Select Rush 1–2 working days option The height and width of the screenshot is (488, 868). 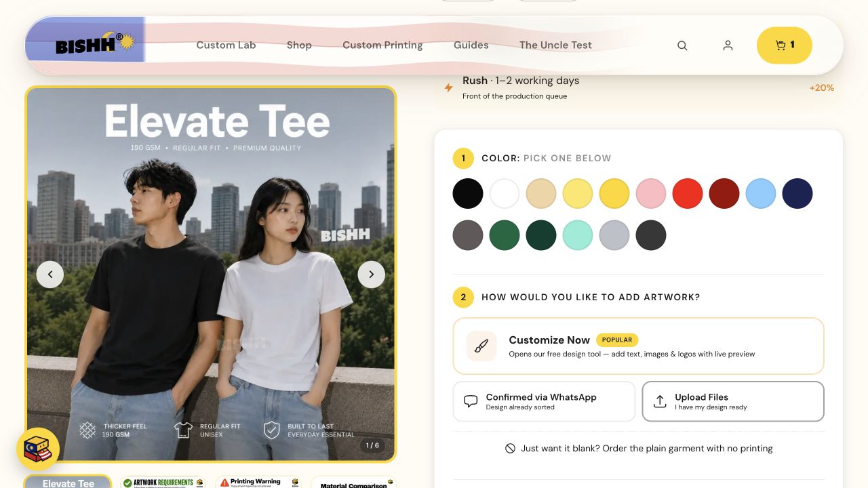[638, 87]
